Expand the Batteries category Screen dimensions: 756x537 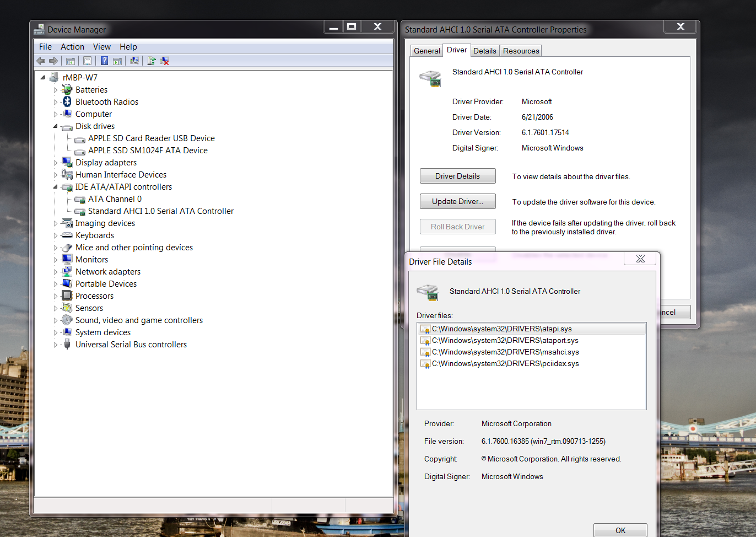pos(56,90)
